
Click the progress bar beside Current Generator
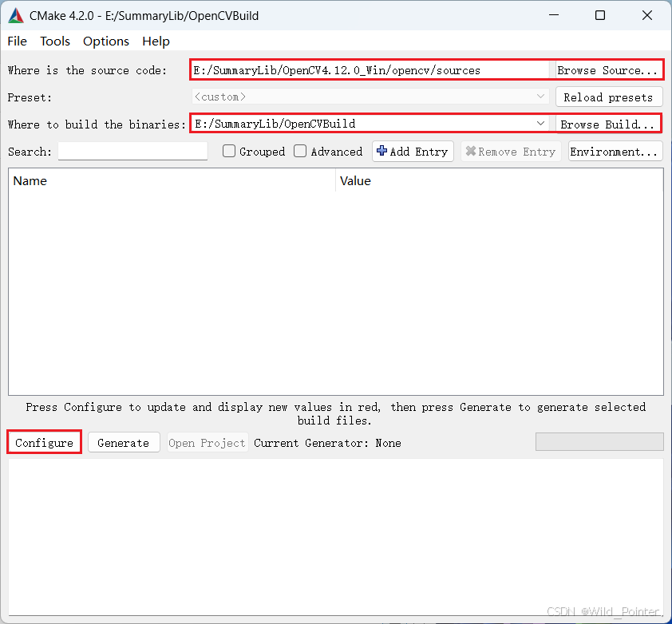599,442
